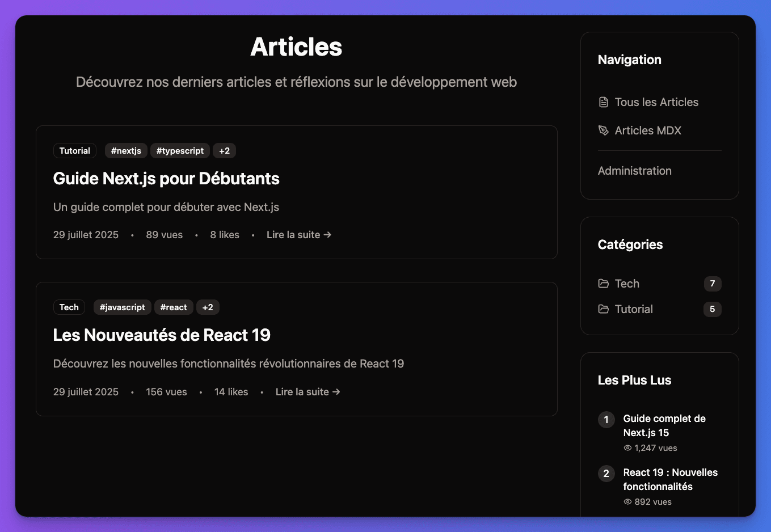Open the Administration section

634,170
